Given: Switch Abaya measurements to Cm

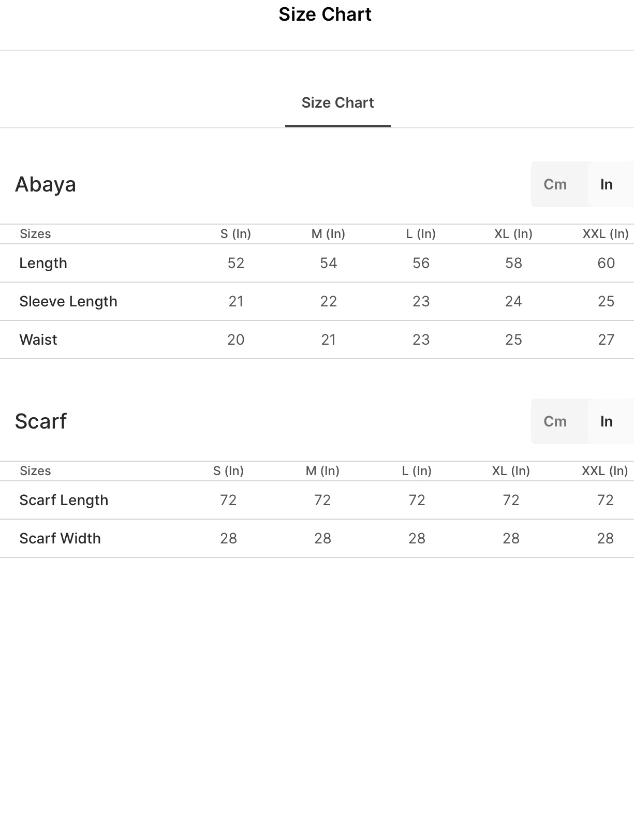Looking at the screenshot, I should (555, 184).
